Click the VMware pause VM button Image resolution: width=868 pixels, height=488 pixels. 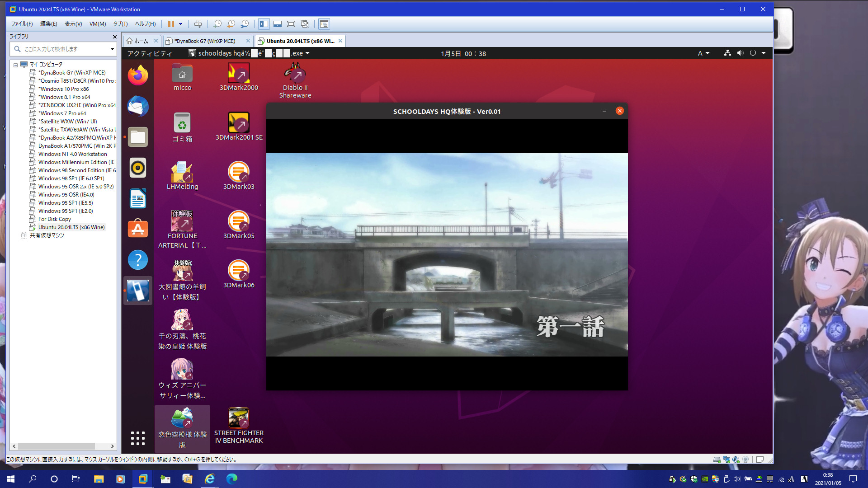tap(171, 24)
